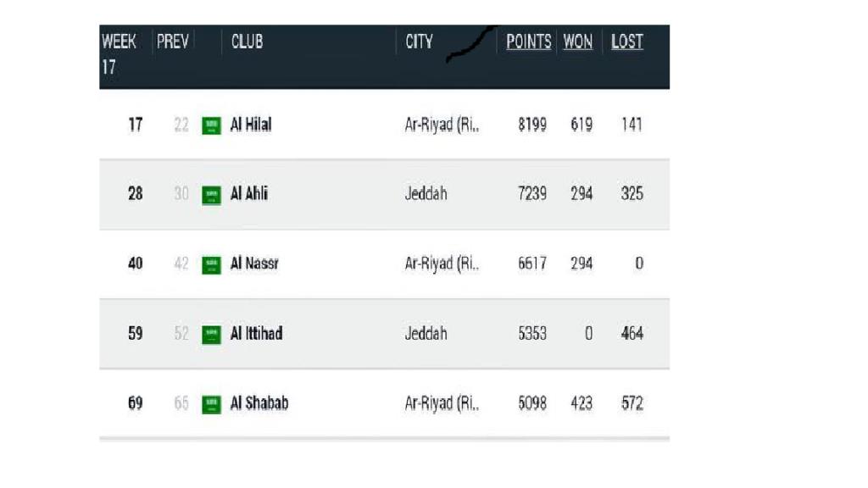Click the Saudi flag icon beside Al Hilal
Screen dimensions: 868x488
point(211,126)
